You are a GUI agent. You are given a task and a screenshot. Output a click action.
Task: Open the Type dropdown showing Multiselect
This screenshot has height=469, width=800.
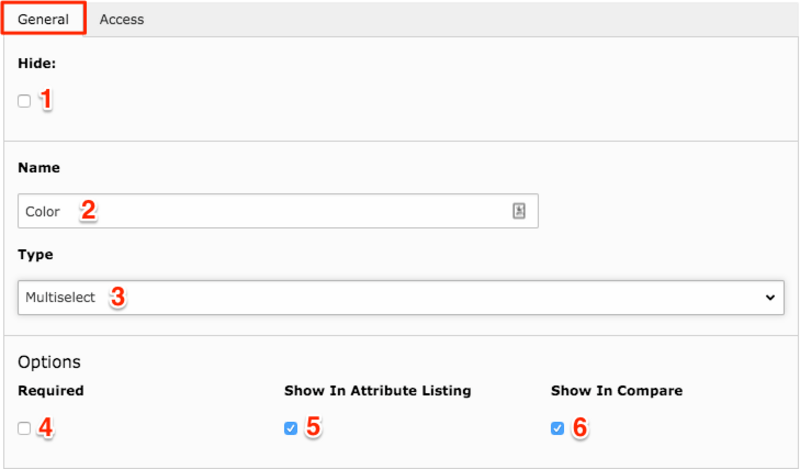tap(401, 297)
